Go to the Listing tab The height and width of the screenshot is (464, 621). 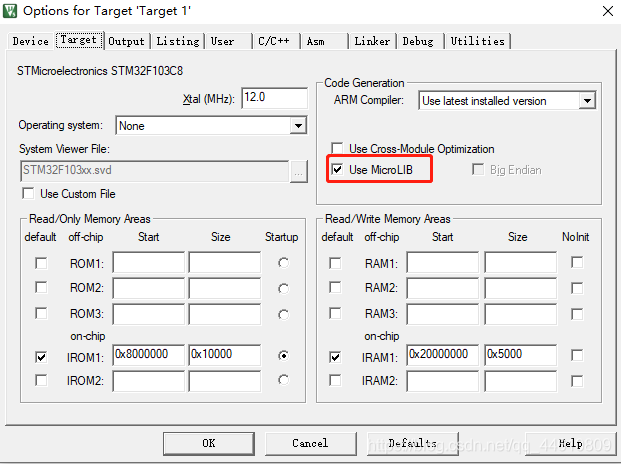(177, 41)
